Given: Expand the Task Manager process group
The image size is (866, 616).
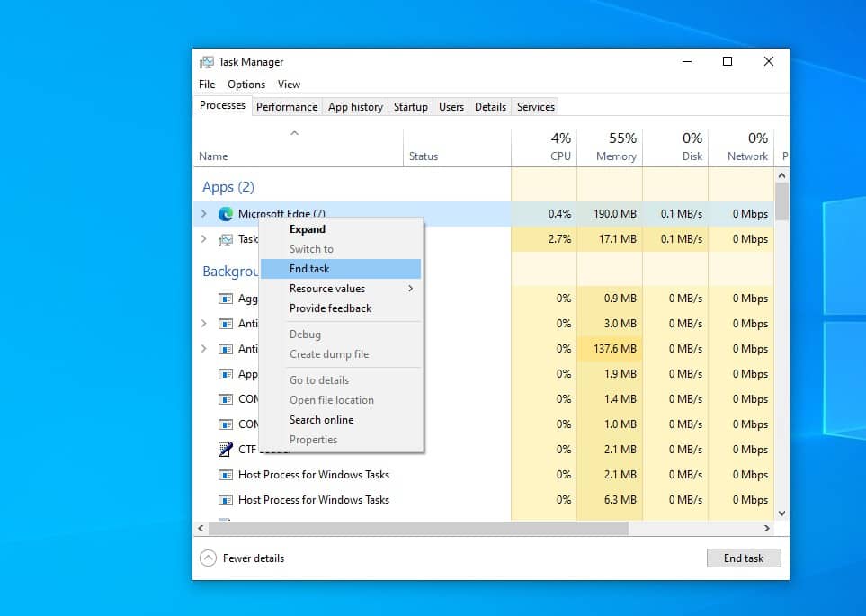Looking at the screenshot, I should coord(204,238).
